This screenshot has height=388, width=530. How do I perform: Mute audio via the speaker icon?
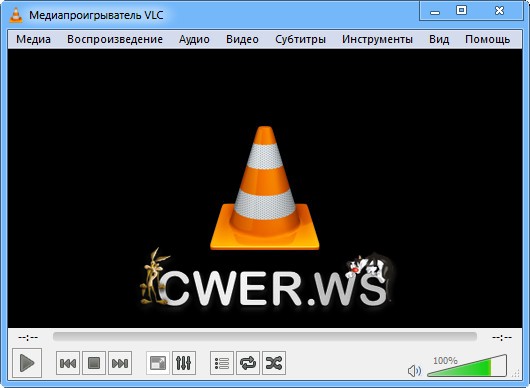(414, 371)
